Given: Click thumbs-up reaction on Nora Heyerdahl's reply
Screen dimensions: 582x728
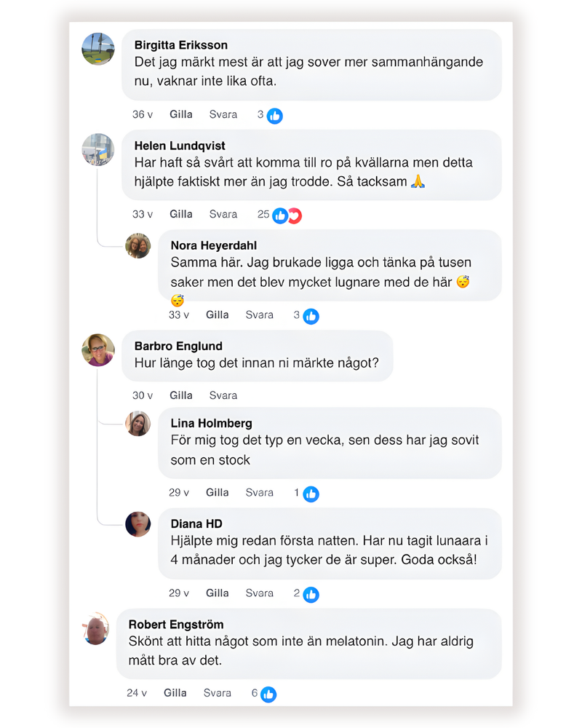Looking at the screenshot, I should click(x=311, y=316).
